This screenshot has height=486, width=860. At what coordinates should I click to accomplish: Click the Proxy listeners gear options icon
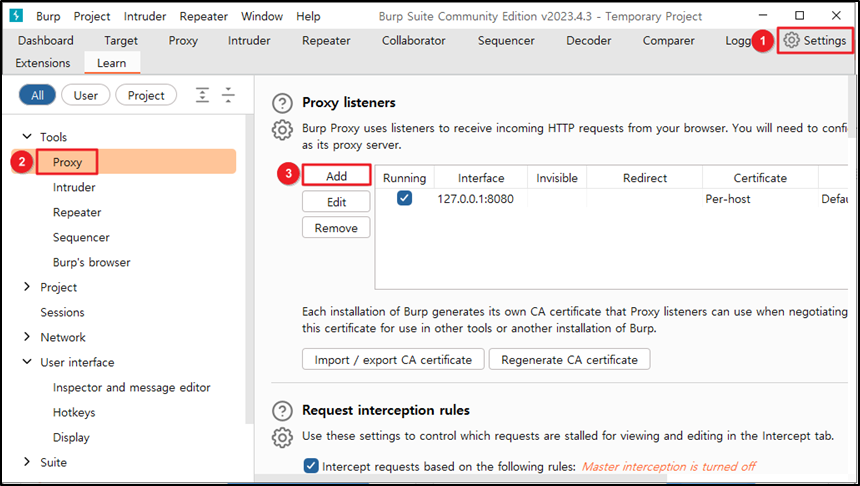point(282,130)
